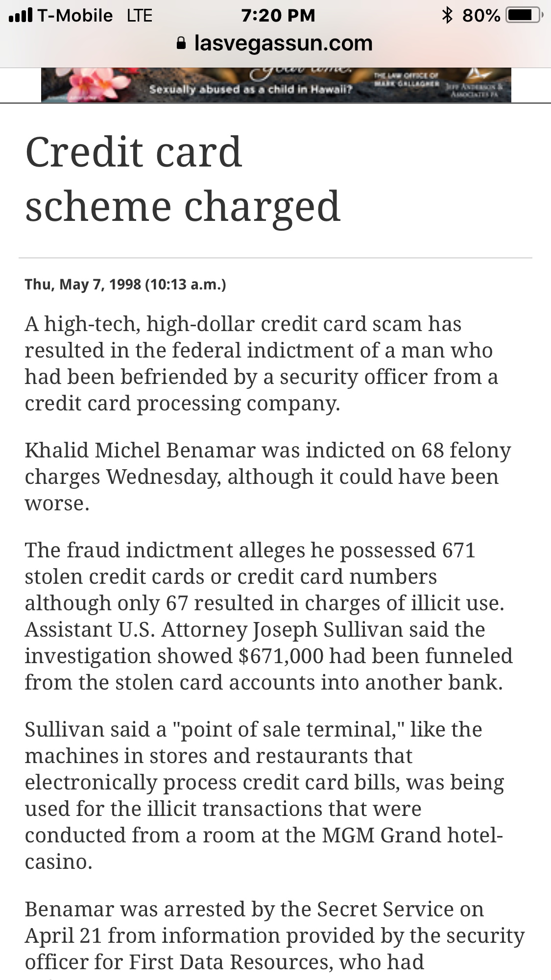Tap the 'Credit card scheme charged' headline
Image resolution: width=551 pixels, height=980 pixels.
[183, 179]
